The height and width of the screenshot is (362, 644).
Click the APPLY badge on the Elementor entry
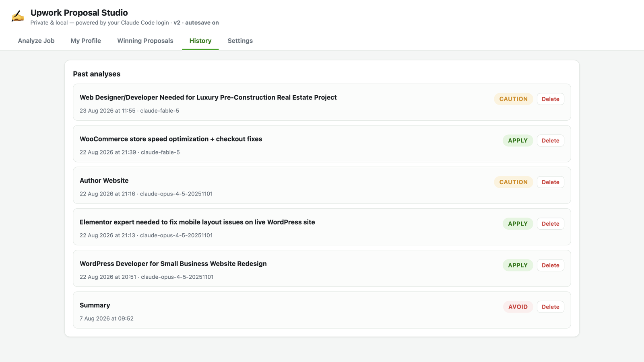(x=518, y=224)
